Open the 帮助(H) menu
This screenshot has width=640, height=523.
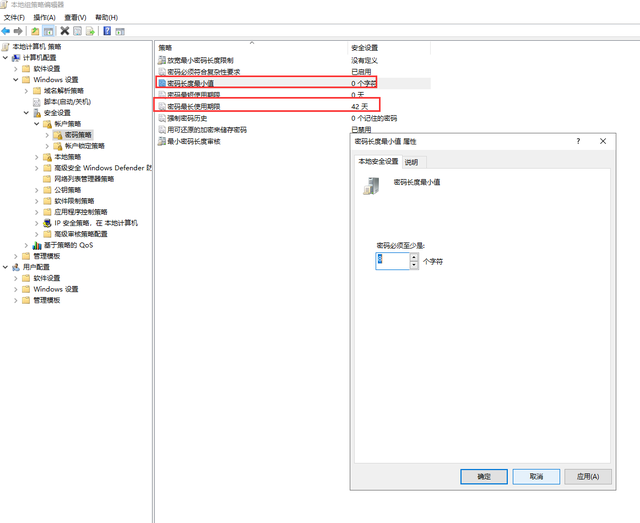click(x=107, y=18)
